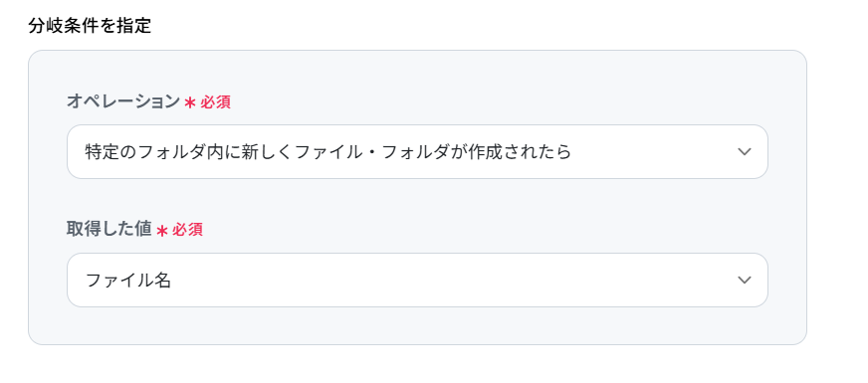The height and width of the screenshot is (383, 868).
Task: Open the 取得した値 dropdown
Action: pyautogui.click(x=417, y=281)
